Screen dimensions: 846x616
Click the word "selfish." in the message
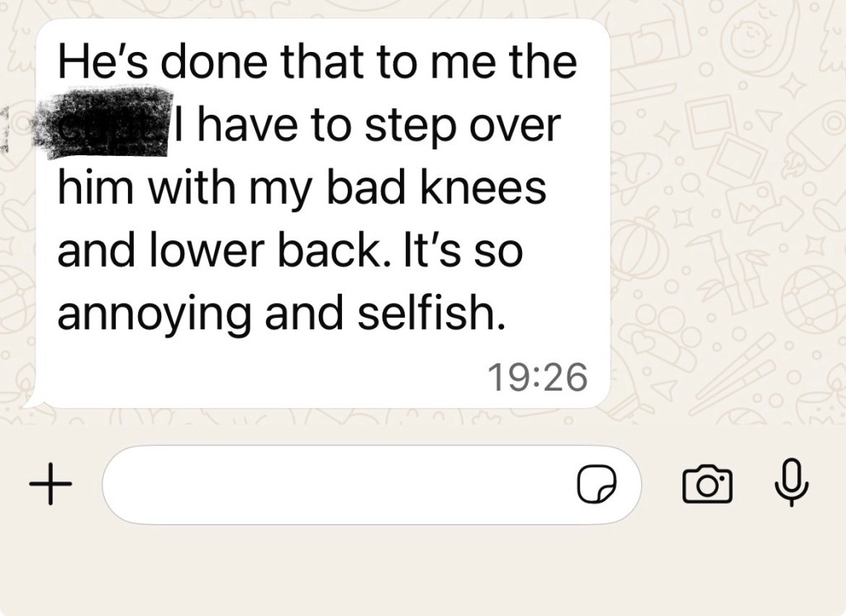point(432,312)
